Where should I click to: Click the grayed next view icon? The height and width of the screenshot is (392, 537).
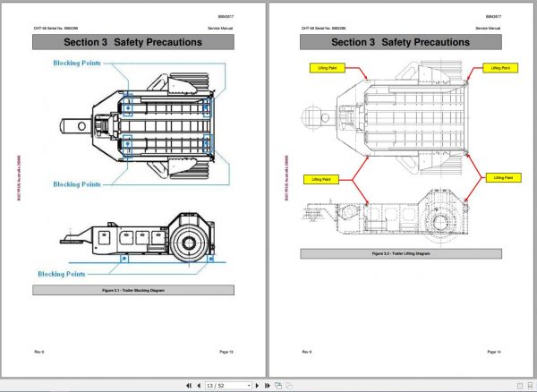click(x=289, y=386)
